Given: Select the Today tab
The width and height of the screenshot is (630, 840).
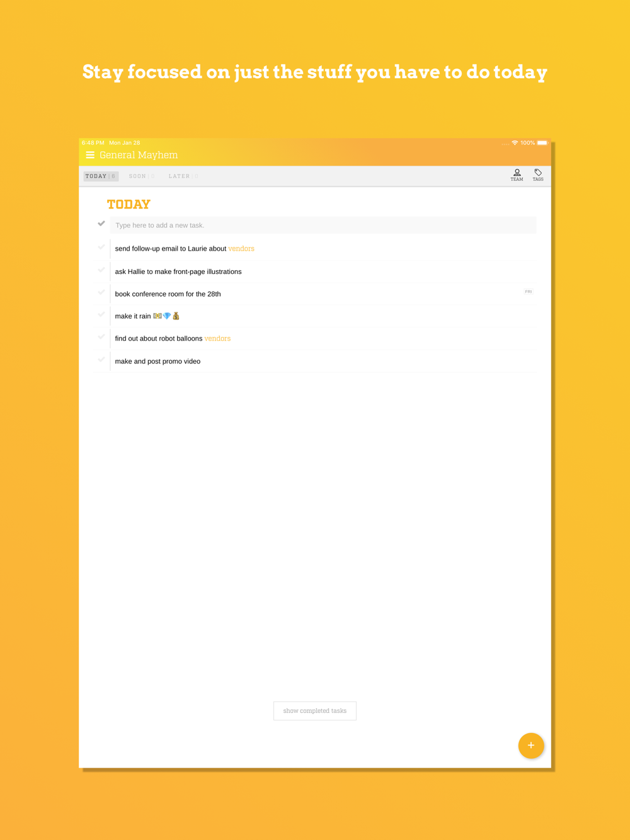Looking at the screenshot, I should [x=101, y=176].
